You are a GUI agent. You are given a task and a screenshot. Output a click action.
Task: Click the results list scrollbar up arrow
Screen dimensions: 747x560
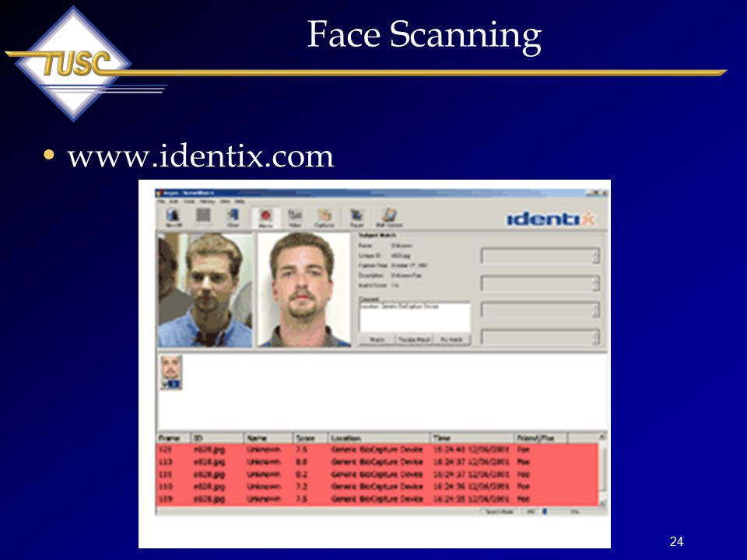[x=602, y=436]
